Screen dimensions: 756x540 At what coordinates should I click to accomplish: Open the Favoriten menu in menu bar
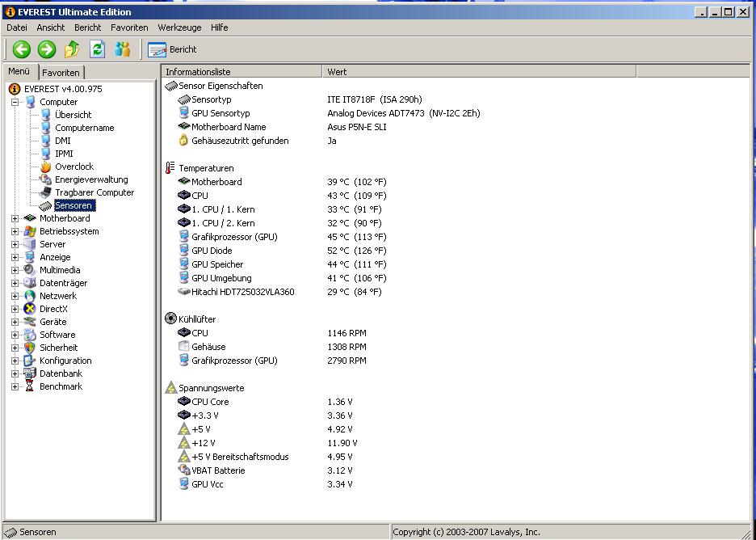click(x=129, y=27)
